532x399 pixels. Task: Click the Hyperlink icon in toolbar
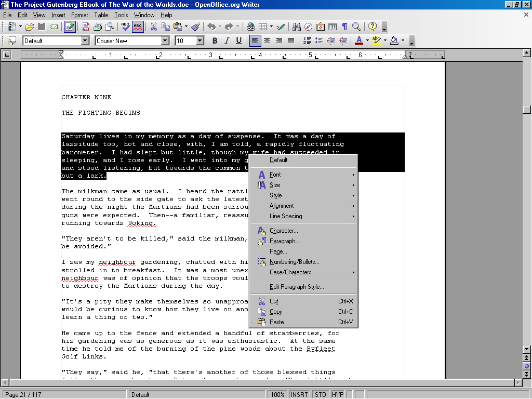(251, 26)
